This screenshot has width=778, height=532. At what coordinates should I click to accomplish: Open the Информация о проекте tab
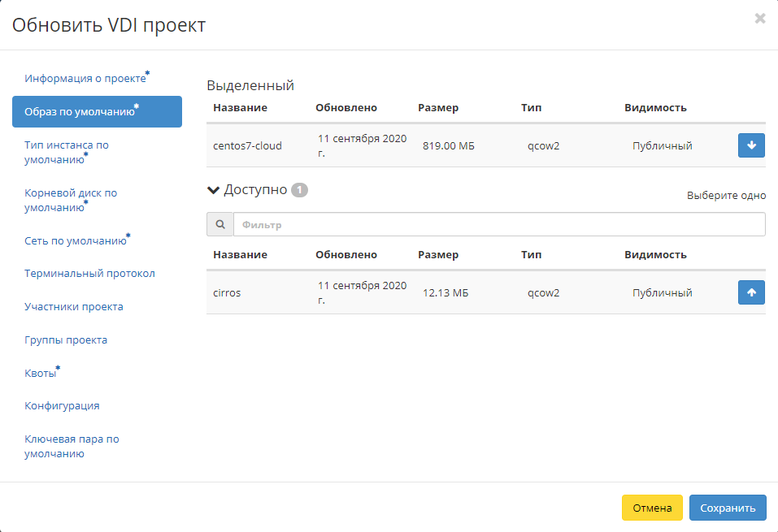tap(85, 79)
